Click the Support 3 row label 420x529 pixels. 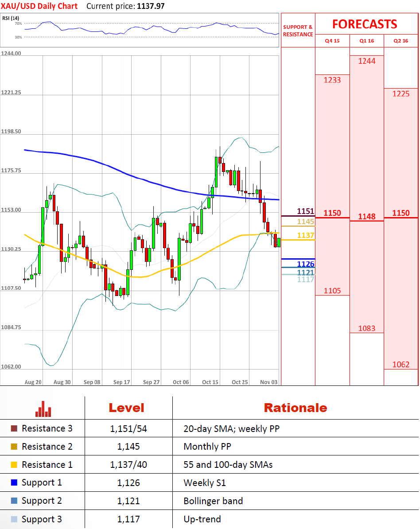point(42,519)
